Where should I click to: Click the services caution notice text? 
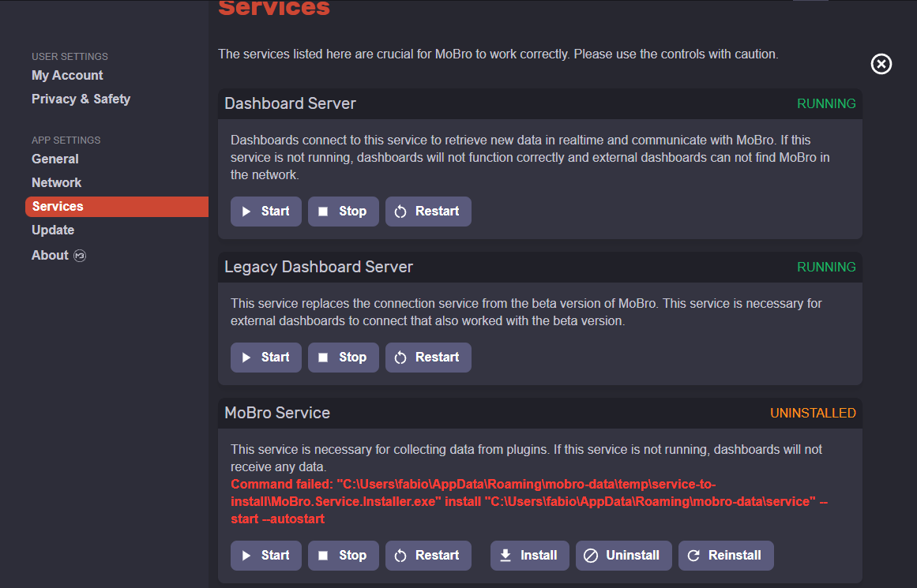498,54
